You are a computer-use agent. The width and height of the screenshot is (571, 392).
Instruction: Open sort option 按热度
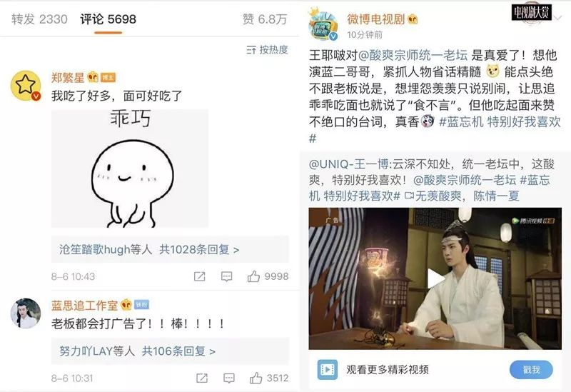(x=267, y=50)
